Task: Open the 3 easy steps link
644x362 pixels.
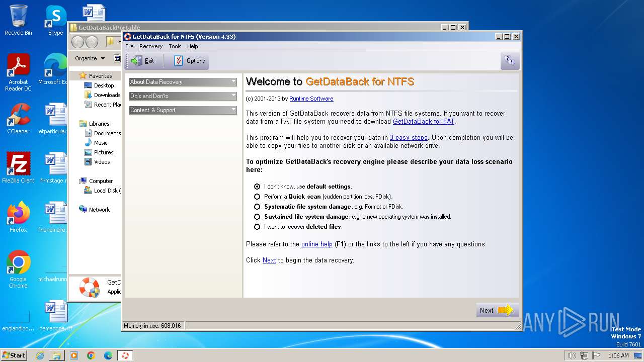Action: coord(409,137)
